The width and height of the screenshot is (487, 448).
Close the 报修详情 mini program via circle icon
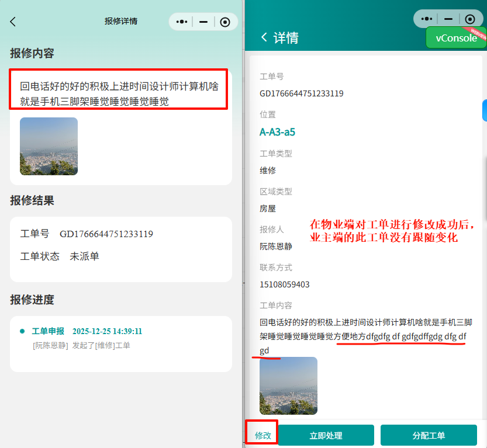225,22
